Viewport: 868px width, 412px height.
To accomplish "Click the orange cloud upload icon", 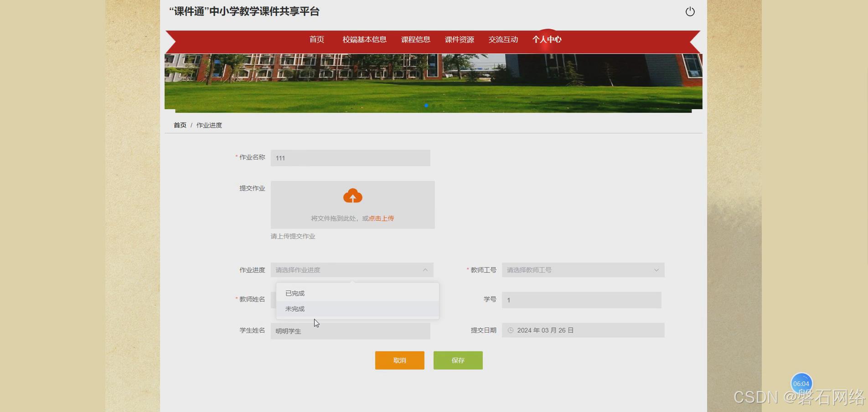I will (352, 196).
